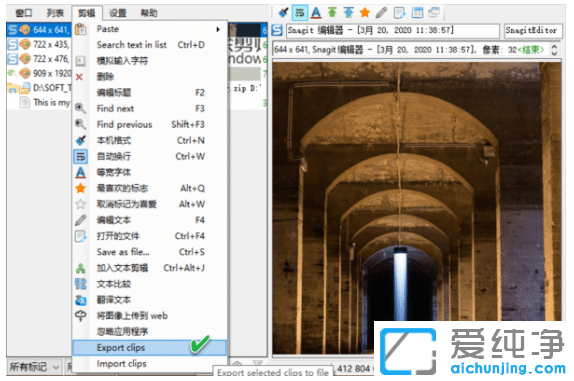The width and height of the screenshot is (574, 381).
Task: Select 等宽字体 menu entry
Action: (x=150, y=172)
